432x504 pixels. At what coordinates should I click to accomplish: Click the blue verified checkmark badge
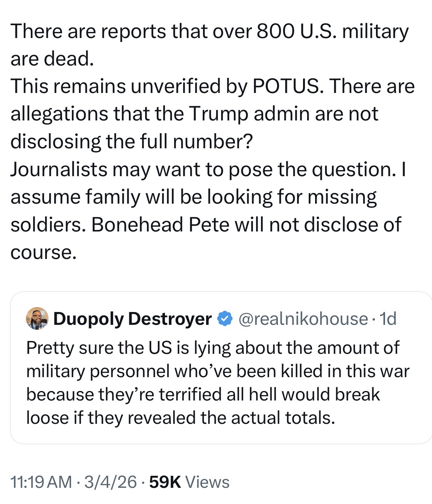point(225,319)
